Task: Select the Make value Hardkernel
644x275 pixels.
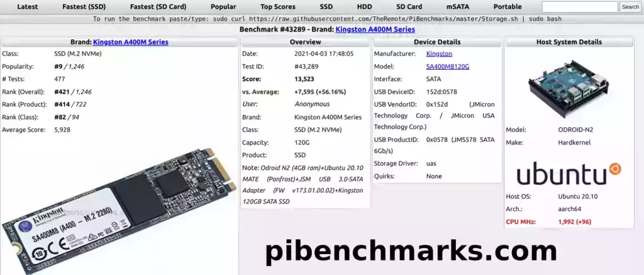Action: (x=574, y=143)
